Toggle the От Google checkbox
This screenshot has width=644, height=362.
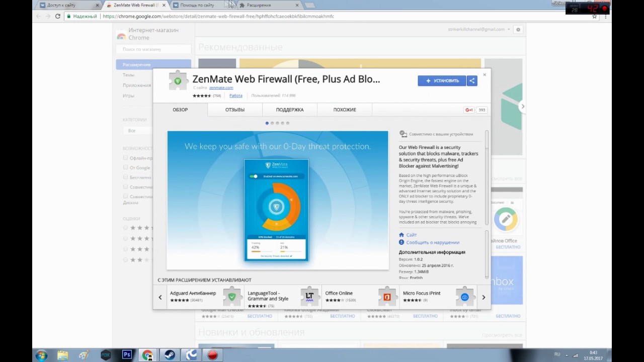click(126, 167)
